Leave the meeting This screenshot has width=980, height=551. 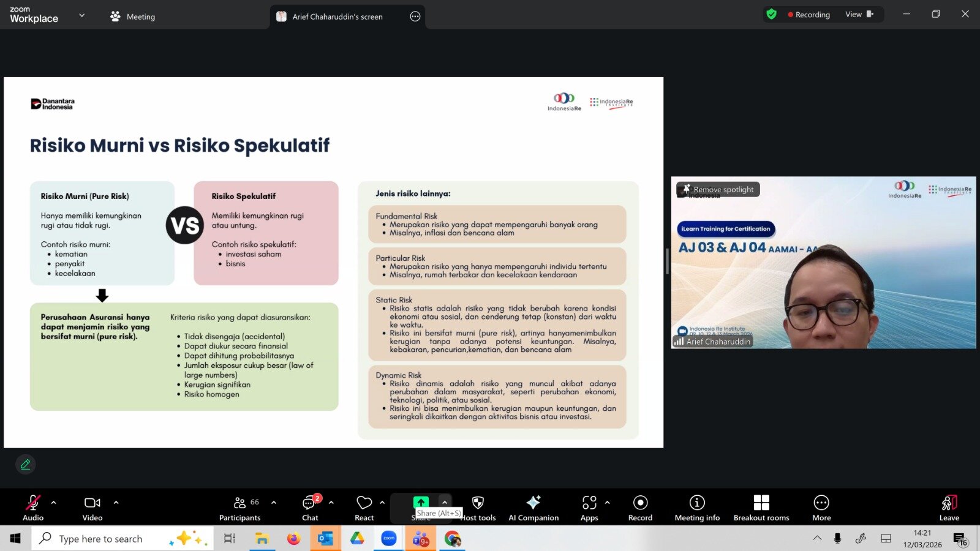point(949,508)
